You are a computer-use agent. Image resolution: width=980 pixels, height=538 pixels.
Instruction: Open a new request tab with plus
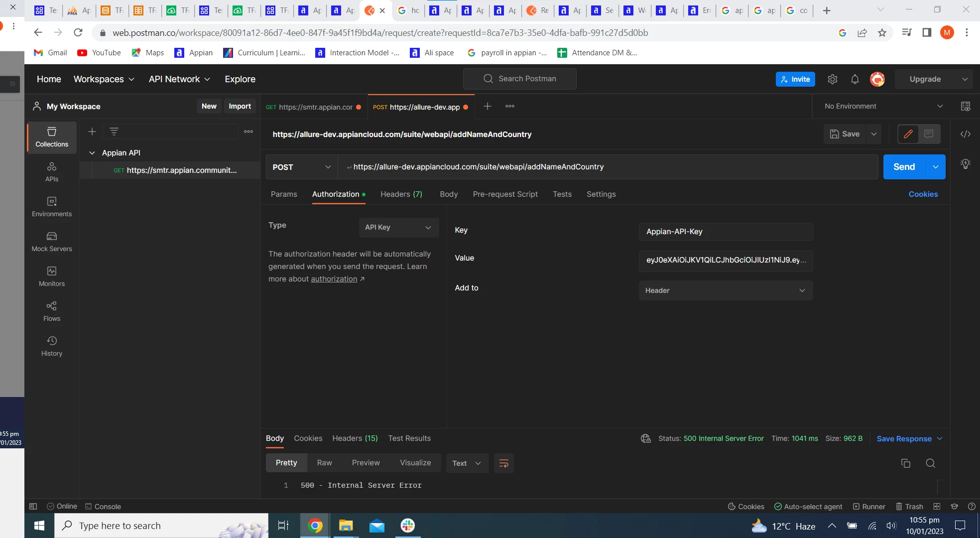(488, 106)
